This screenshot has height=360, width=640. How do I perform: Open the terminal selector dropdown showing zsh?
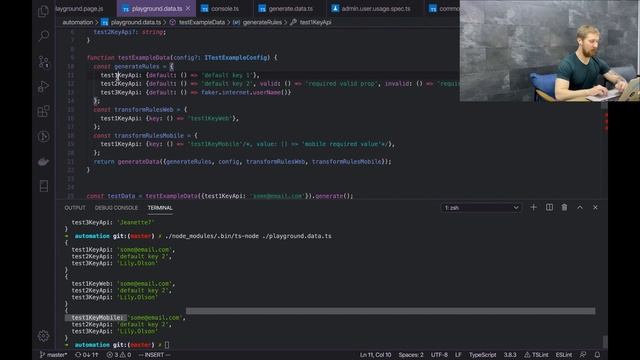[481, 208]
